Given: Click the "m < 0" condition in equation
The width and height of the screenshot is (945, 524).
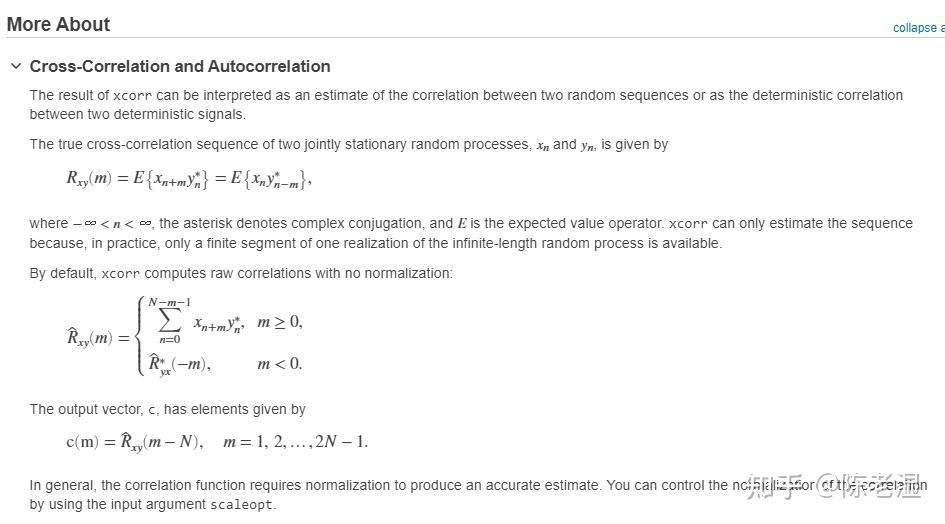Looking at the screenshot, I should [279, 363].
